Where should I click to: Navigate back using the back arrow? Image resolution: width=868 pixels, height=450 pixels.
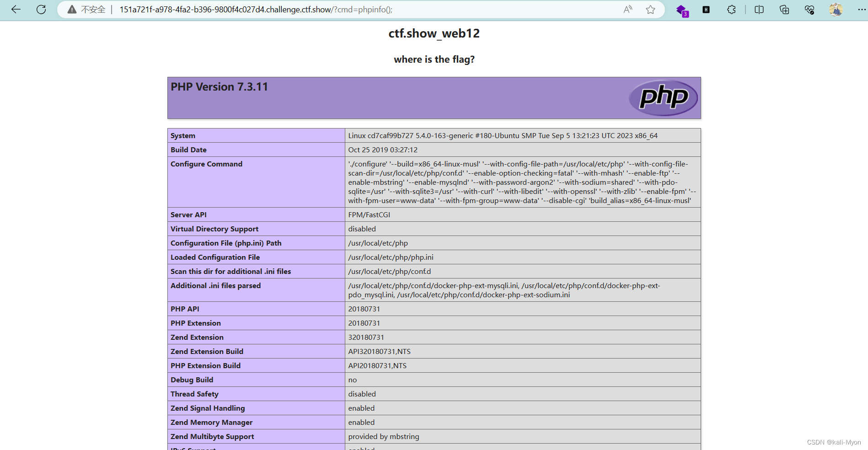[x=16, y=9]
